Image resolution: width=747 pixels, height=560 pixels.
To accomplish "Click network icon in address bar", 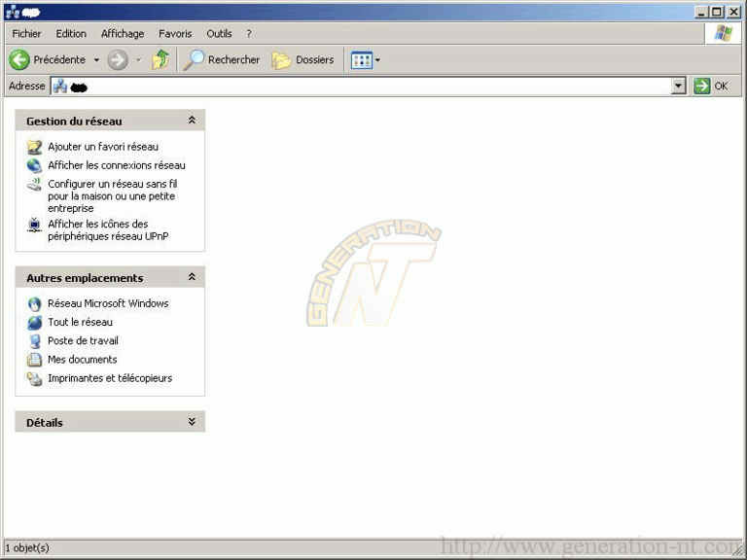I will point(60,87).
